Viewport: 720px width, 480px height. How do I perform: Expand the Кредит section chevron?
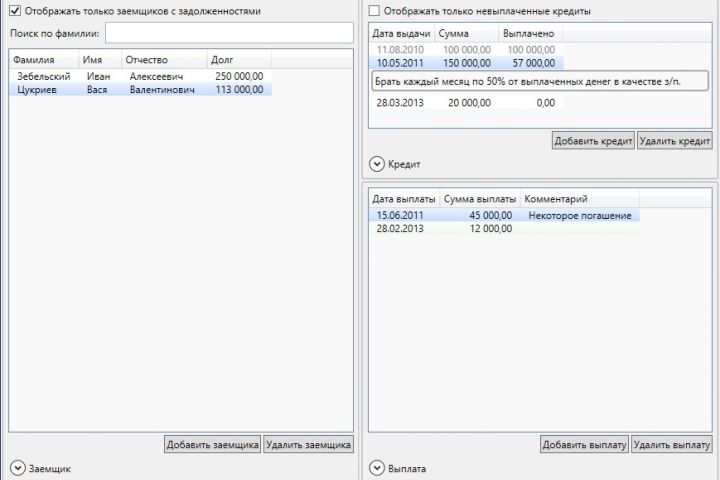tap(377, 164)
